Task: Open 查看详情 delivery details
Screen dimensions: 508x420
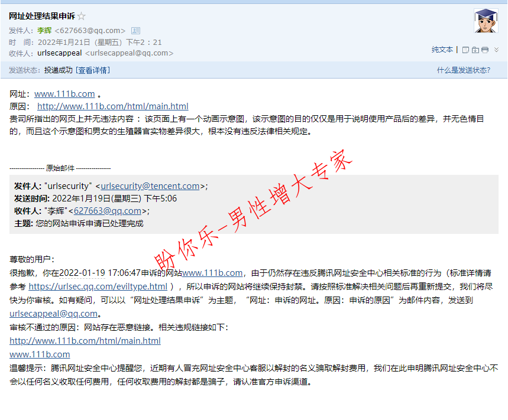Action: pos(93,70)
